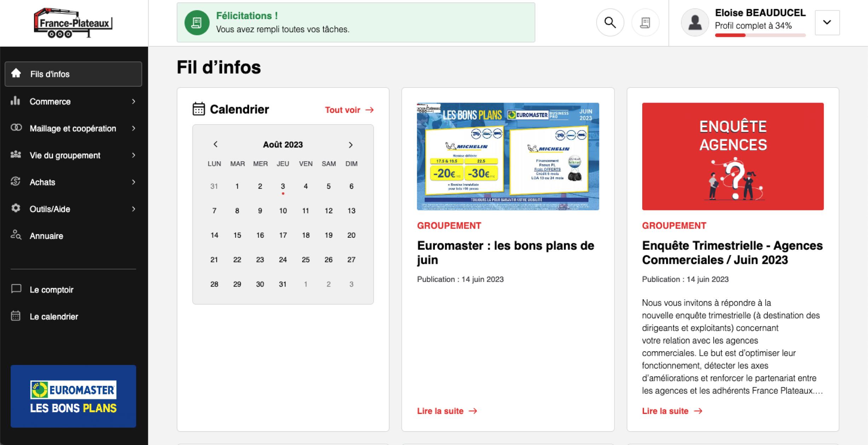Image resolution: width=868 pixels, height=445 pixels.
Task: Go to previous month in calendar
Action: (x=215, y=144)
